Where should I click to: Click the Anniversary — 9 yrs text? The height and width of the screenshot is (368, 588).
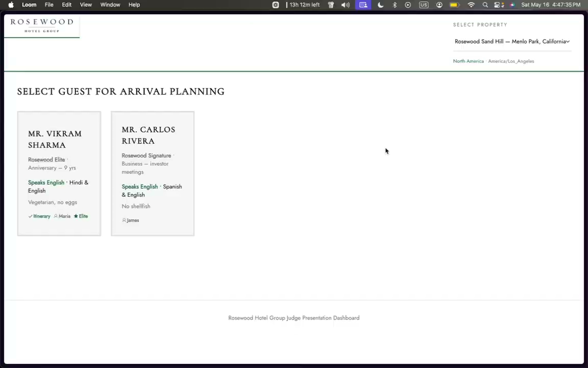52,168
